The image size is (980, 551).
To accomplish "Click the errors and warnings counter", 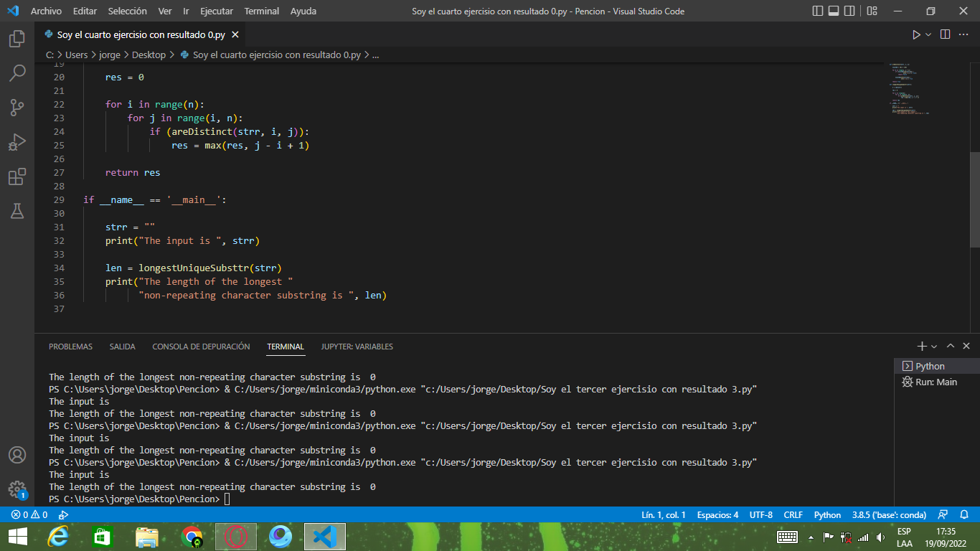I will tap(29, 514).
